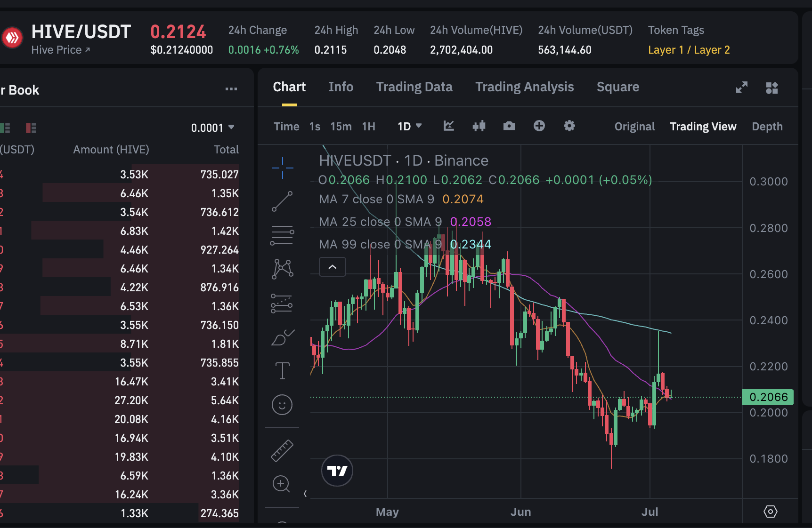This screenshot has width=812, height=528.
Task: Select the 1H time interval
Action: (x=368, y=127)
